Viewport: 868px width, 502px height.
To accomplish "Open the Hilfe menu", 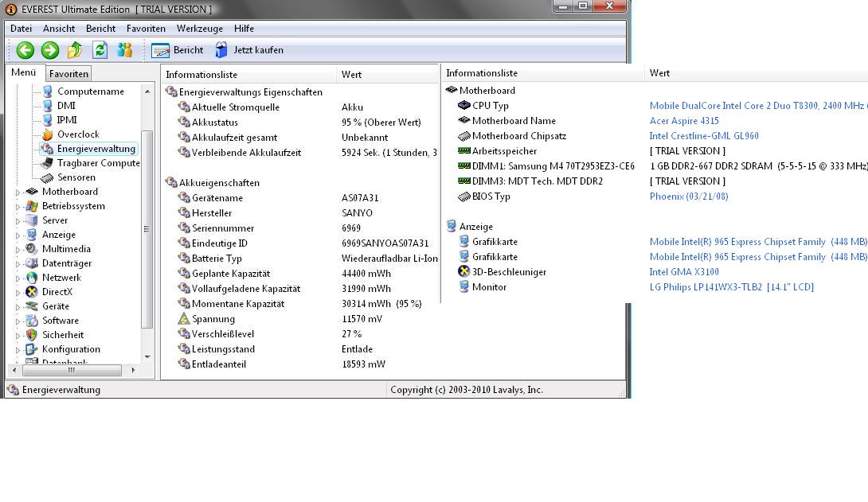I will (x=244, y=28).
